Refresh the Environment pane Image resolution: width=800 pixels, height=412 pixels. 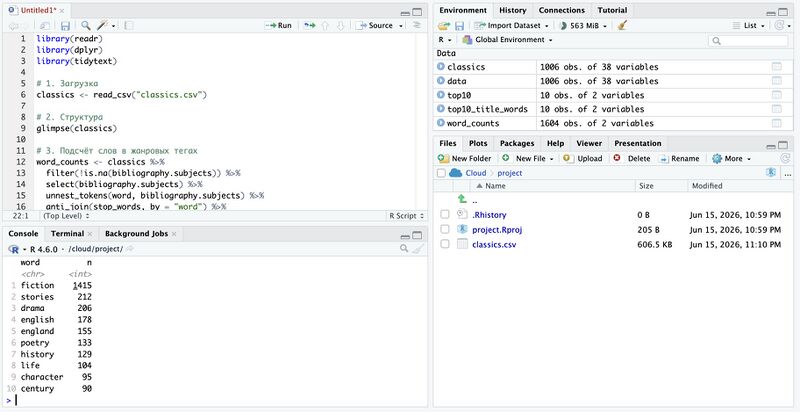(779, 25)
